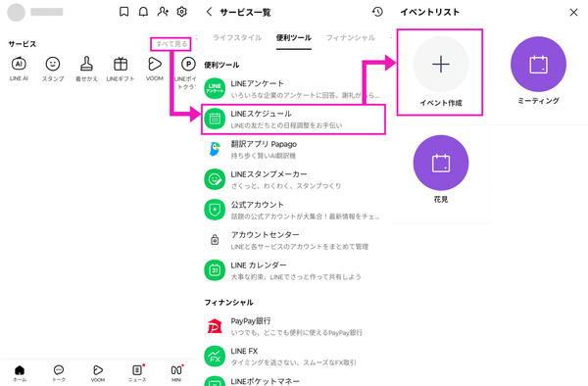This screenshot has width=588, height=386.
Task: Go back from サービス一覧 screen
Action: point(210,12)
